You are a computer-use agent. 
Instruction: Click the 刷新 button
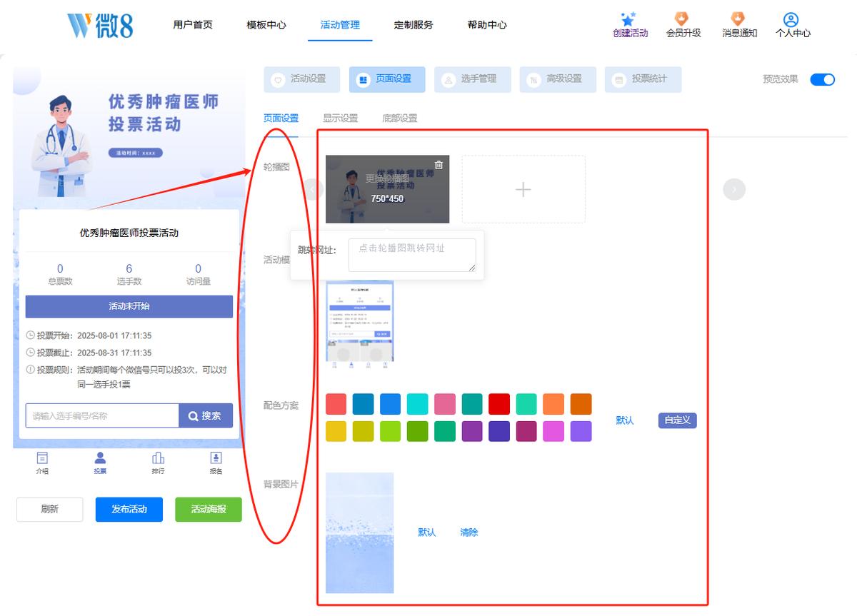[x=50, y=510]
